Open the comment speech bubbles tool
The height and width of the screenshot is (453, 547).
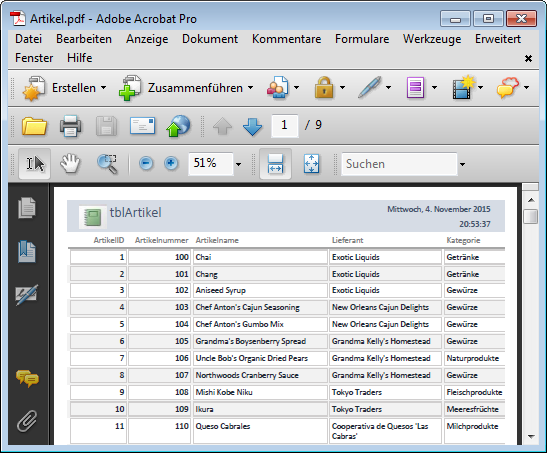click(x=508, y=88)
